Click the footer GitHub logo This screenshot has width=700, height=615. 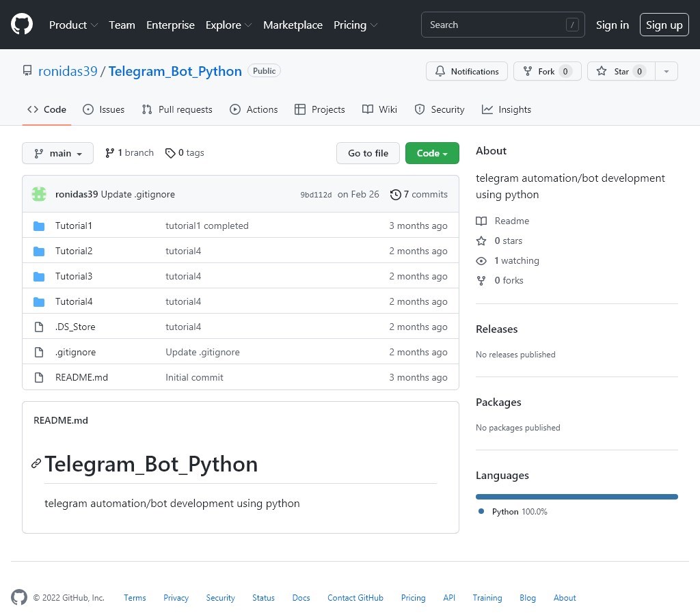coord(19,597)
